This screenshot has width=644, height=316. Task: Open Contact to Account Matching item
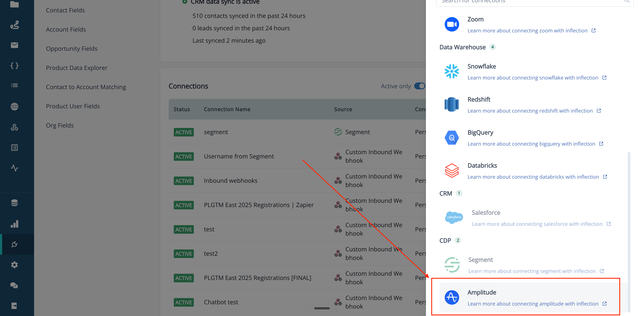pyautogui.click(x=86, y=87)
